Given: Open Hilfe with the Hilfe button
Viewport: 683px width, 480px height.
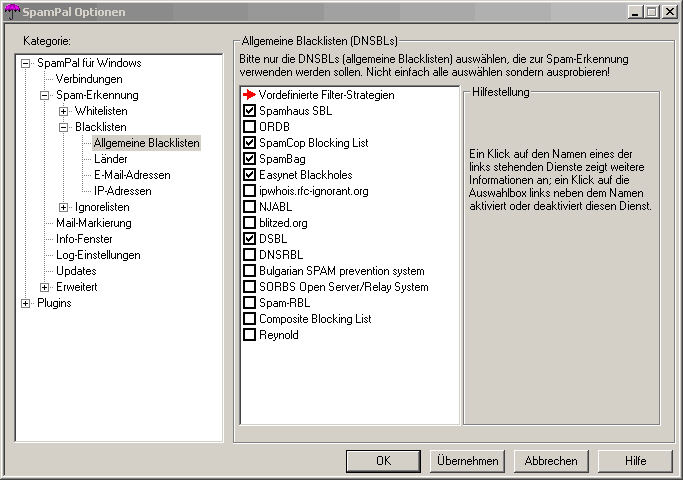Looking at the screenshot, I should pyautogui.click(x=635, y=461).
